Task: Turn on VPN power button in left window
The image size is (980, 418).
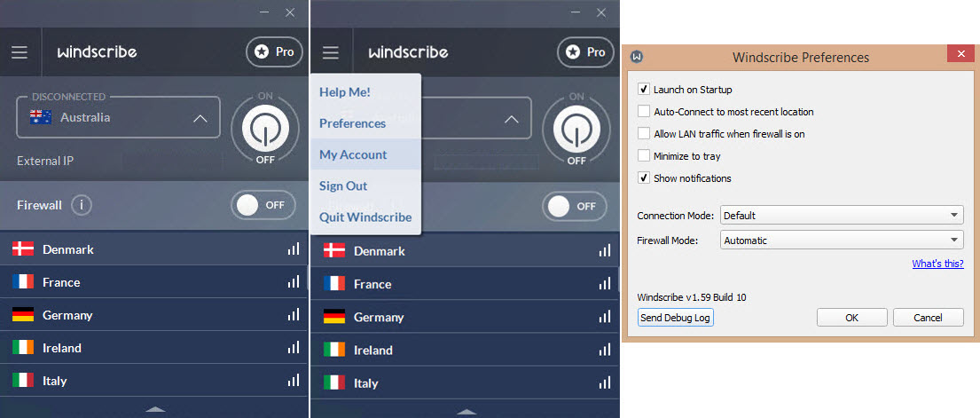Action: (265, 129)
